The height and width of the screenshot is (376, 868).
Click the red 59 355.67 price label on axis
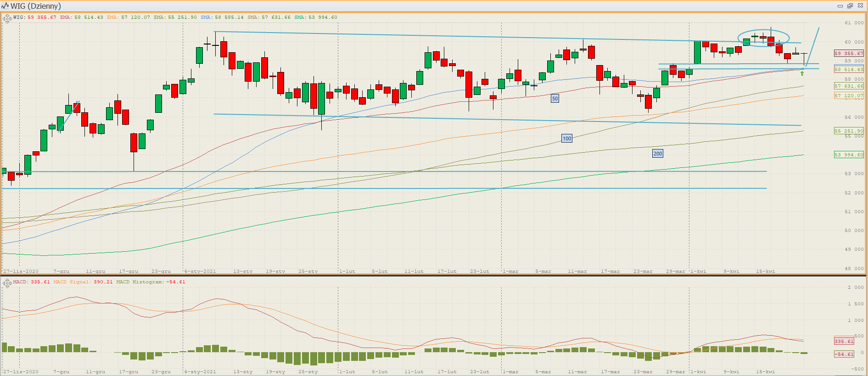click(849, 54)
